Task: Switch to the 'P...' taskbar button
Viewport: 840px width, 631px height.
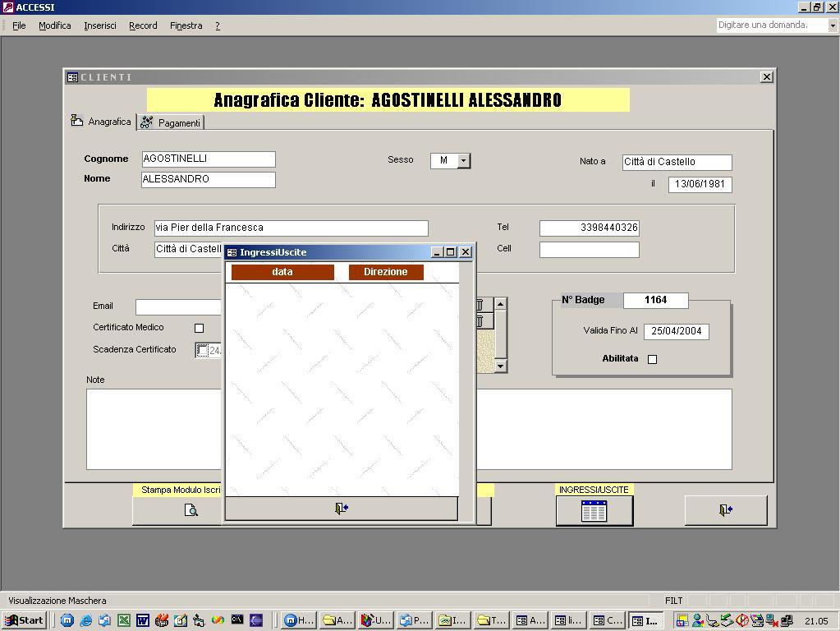Action: point(415,620)
